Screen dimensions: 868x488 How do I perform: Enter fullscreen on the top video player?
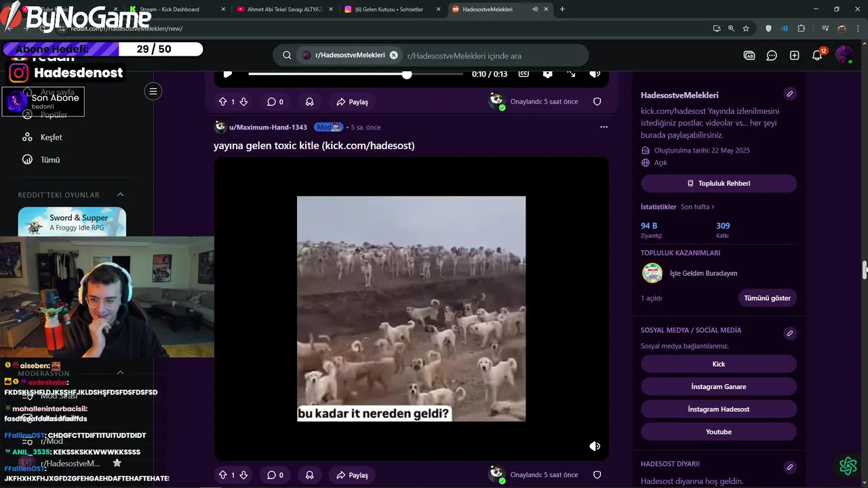[x=571, y=74]
